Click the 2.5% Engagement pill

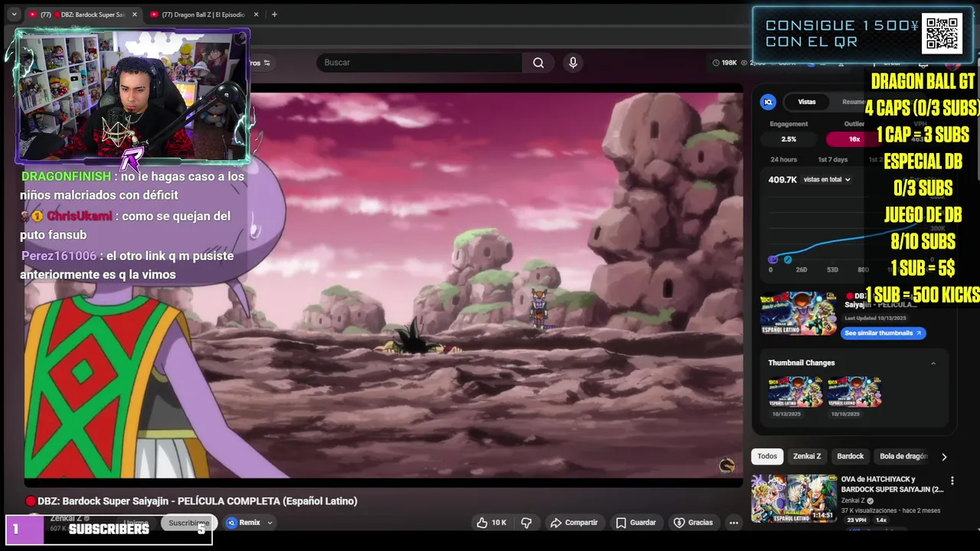789,139
